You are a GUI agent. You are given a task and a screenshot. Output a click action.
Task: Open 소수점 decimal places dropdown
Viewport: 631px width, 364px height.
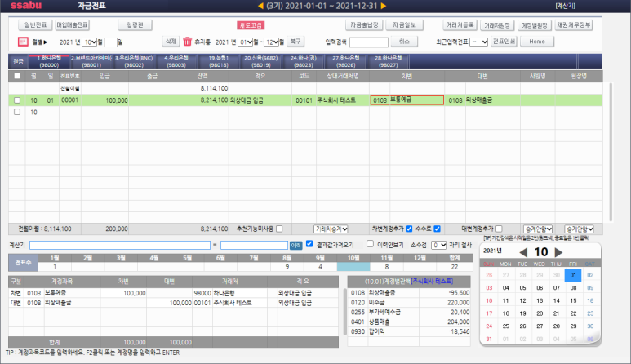(x=438, y=245)
